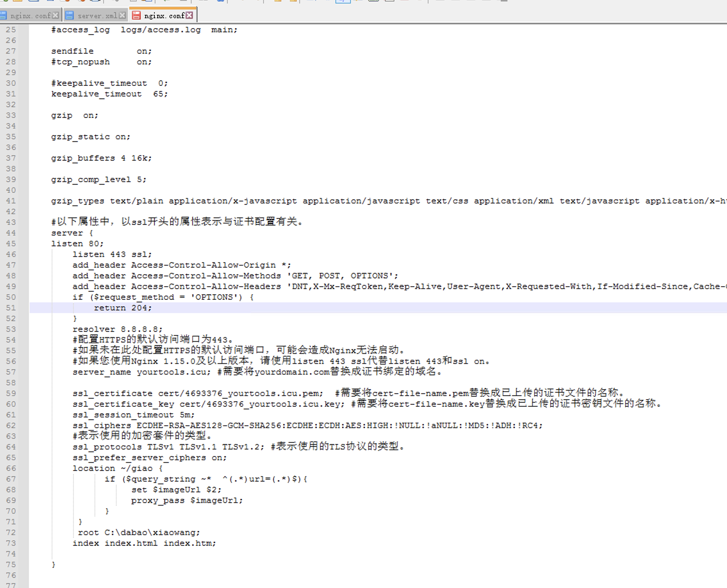Click the 'gzip_comp_level 5;' line
727x588 pixels.
click(99, 180)
